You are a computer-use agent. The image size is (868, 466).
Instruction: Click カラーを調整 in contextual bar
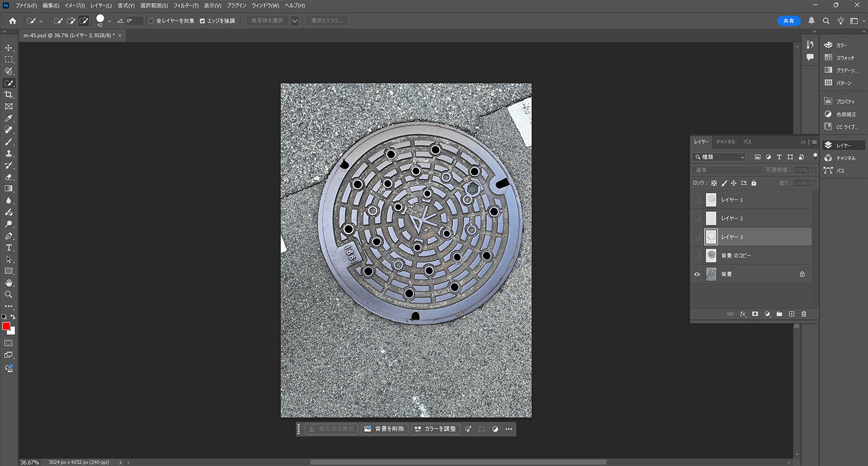pos(435,429)
